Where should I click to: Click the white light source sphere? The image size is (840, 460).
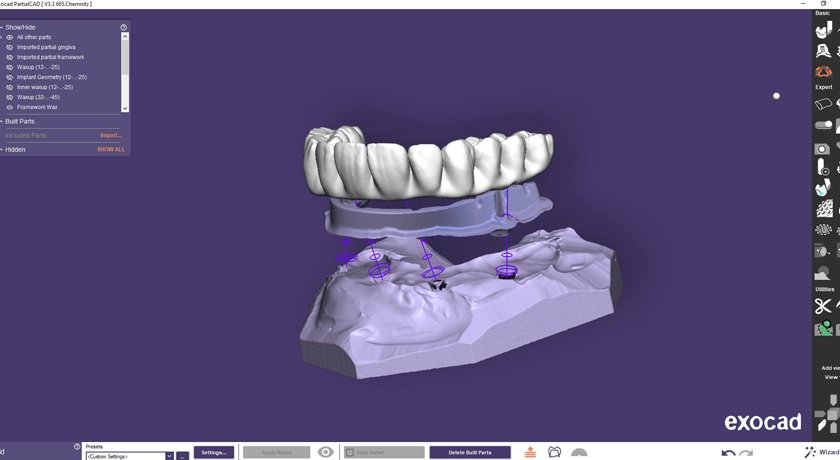[776, 96]
